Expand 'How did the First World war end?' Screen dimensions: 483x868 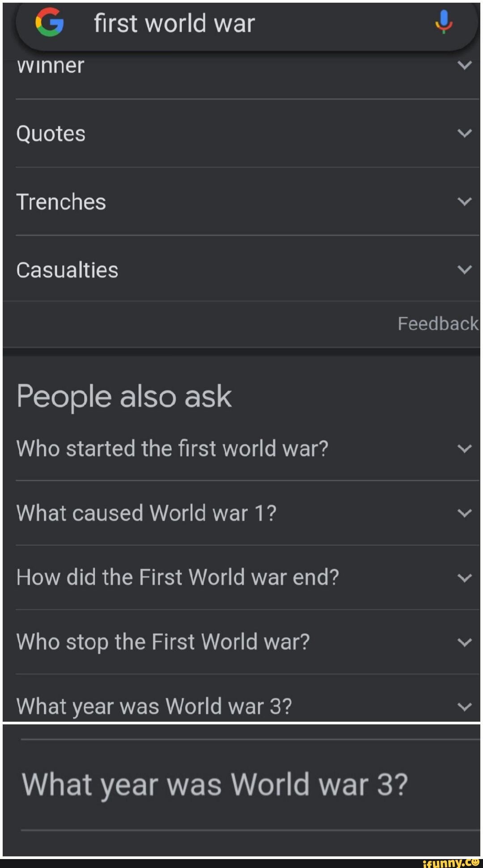(x=464, y=577)
